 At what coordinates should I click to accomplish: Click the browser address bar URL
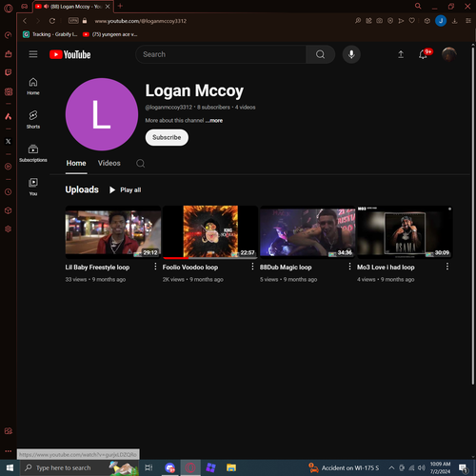(141, 21)
